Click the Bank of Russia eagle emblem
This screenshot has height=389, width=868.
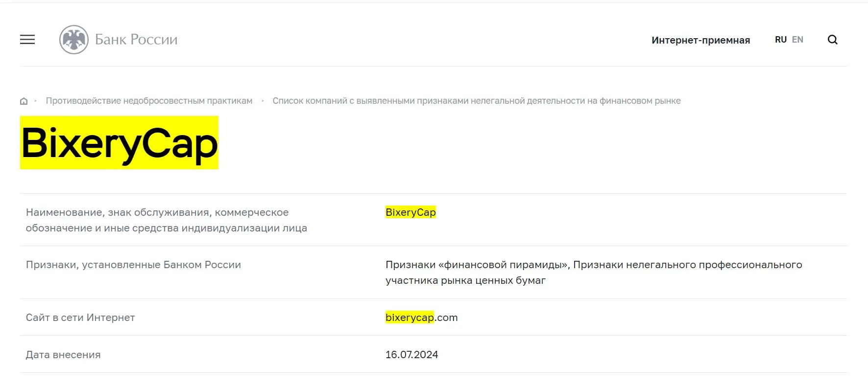[x=74, y=40]
